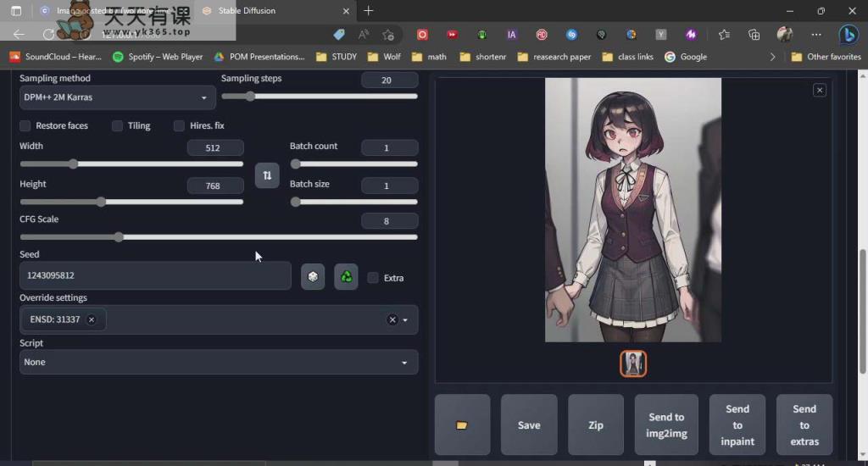Viewport: 868px width, 466px height.
Task: Click the Seed input field
Action: [155, 275]
